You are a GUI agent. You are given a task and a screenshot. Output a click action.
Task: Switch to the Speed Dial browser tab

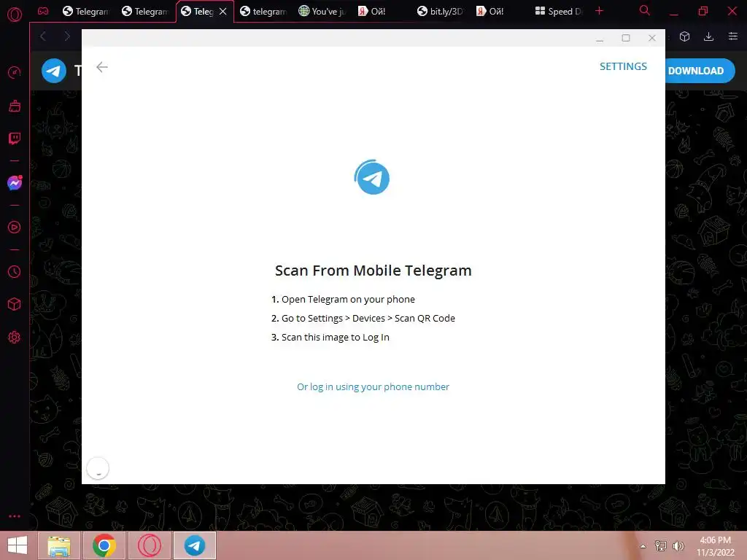click(559, 12)
